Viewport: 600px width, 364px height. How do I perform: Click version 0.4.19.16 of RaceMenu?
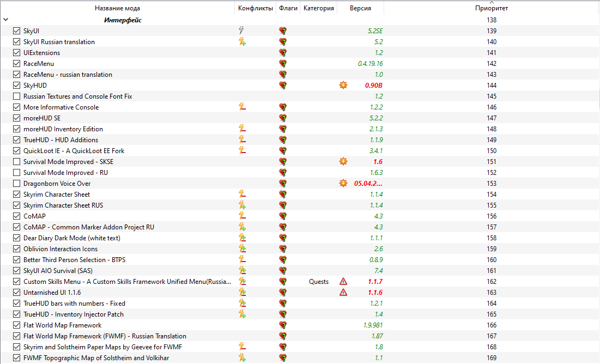coord(370,64)
